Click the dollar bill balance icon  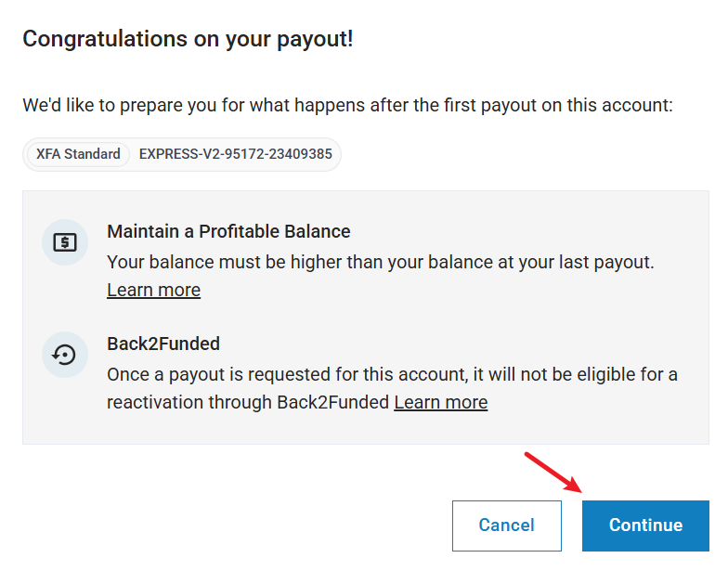[65, 242]
